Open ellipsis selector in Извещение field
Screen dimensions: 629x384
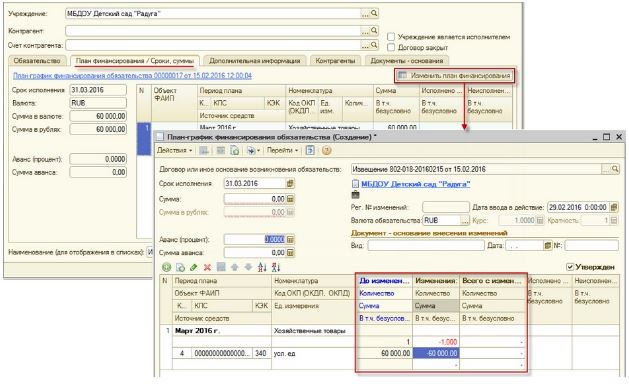click(x=606, y=169)
